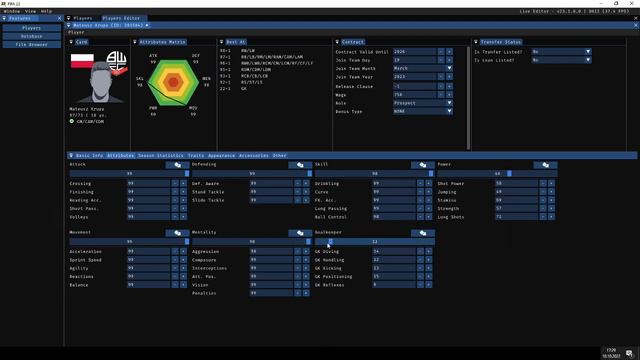Click the Long Shots value input field
Viewport: 640px width, 360px height.
tap(516, 217)
